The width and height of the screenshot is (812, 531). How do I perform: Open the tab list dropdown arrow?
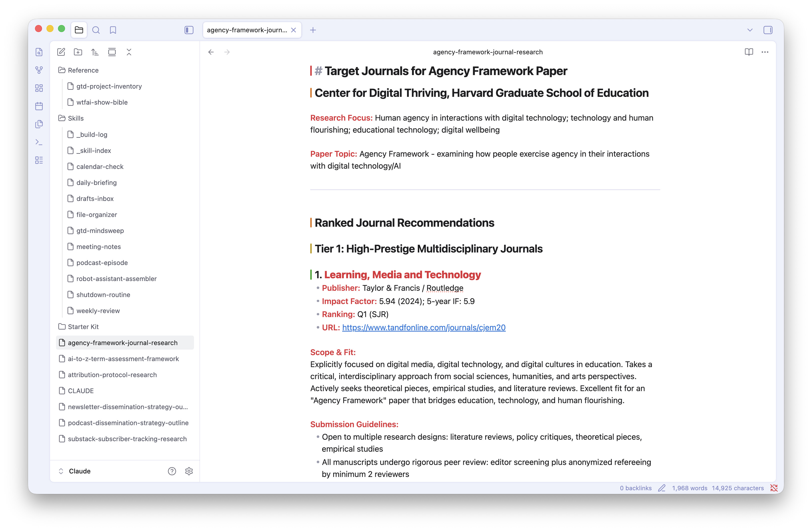[x=749, y=30]
